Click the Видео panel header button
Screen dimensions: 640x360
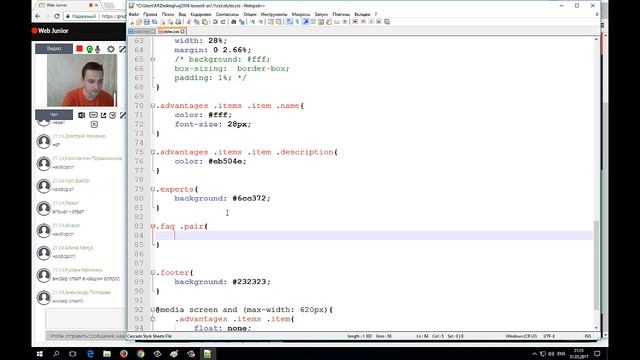point(54,49)
